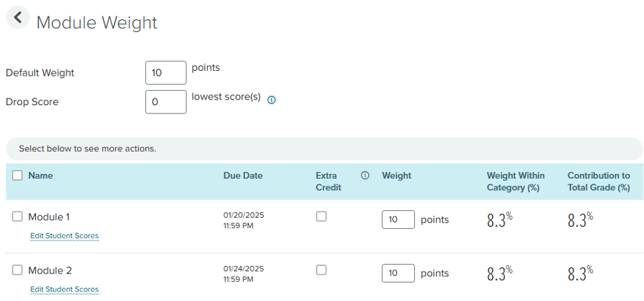Screen dimensions: 644x301
Task: Open Edit Student Scores for Module 2
Action: point(65,289)
